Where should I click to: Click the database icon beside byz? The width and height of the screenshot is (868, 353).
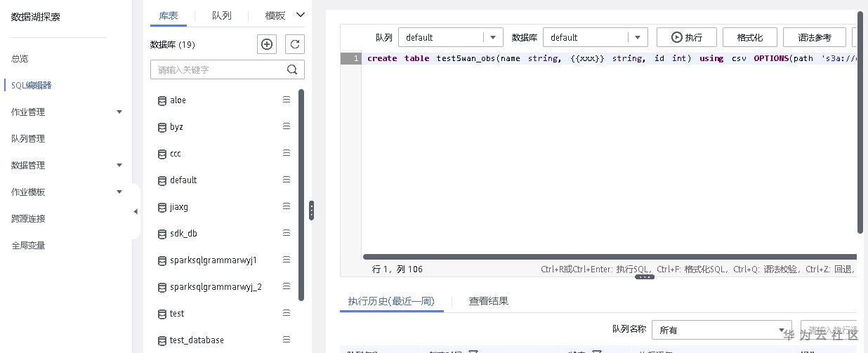[162, 127]
